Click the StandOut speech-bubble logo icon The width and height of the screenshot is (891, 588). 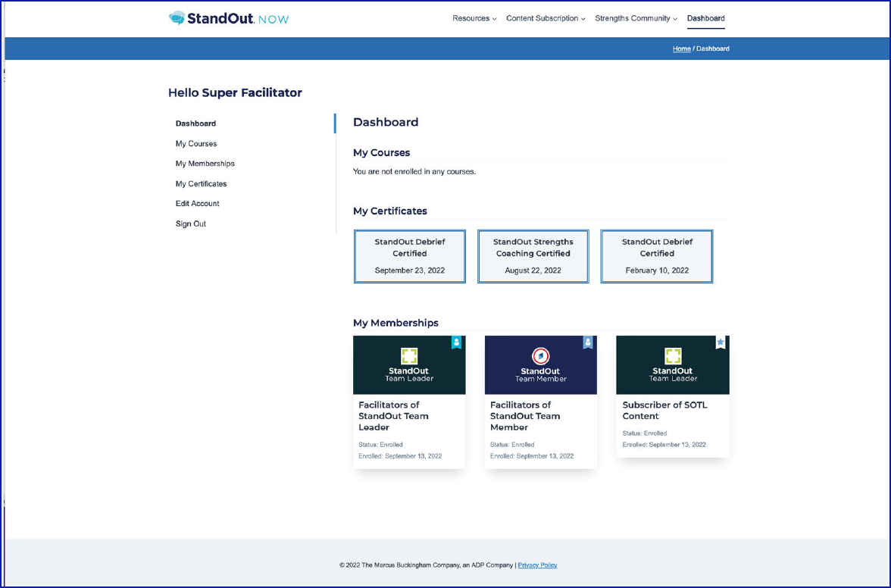pos(176,17)
